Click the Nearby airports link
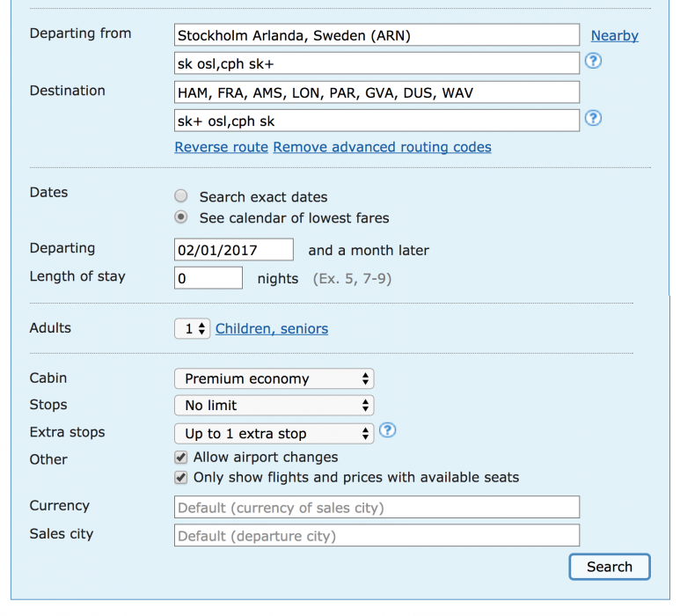680x616 pixels. pos(614,36)
